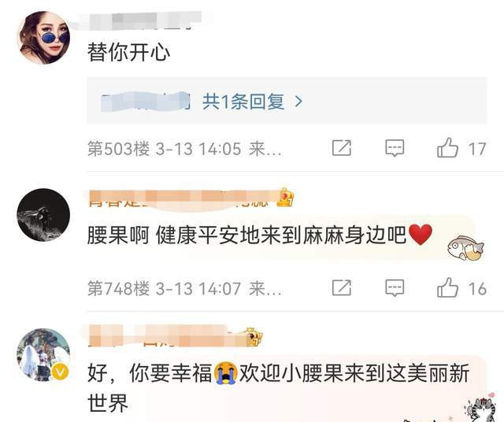The width and height of the screenshot is (504, 422).
Task: Tap the yellow V verification badge
Action: coord(60,372)
